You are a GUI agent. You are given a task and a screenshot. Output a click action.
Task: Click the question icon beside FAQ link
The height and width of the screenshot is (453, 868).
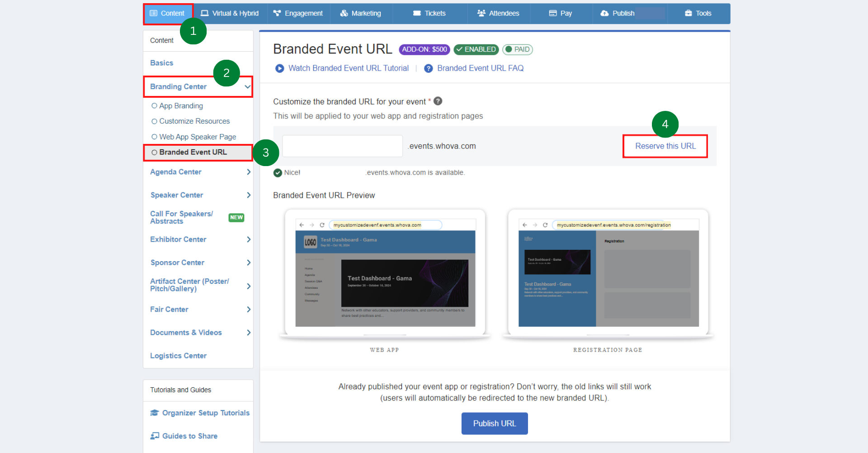pos(429,68)
